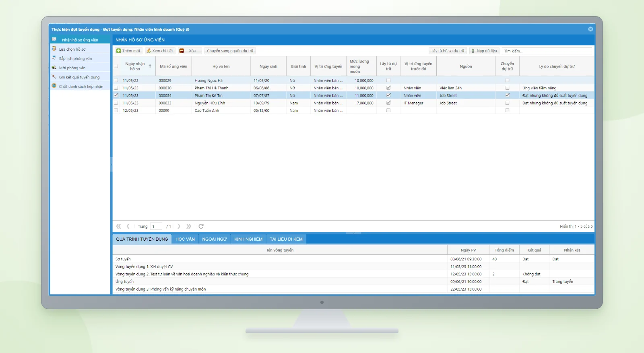The image size is (644, 353).
Task: Open the 'Ghi kết quả tuyển dụng' sidebar icon
Action: [x=54, y=76]
